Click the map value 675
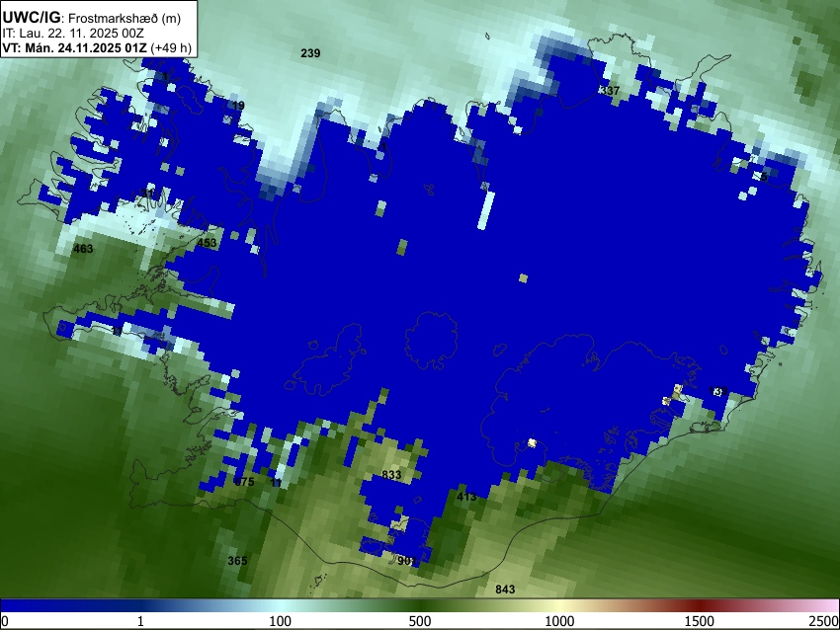Viewport: 840px width, 630px height. (244, 482)
